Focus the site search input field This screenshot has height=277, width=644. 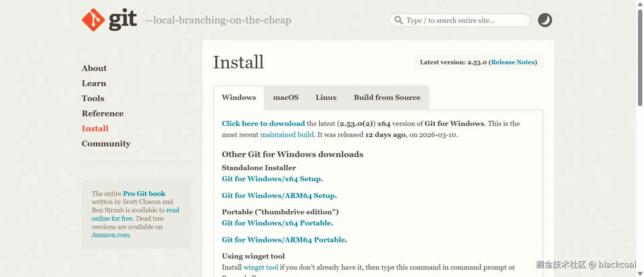point(460,20)
